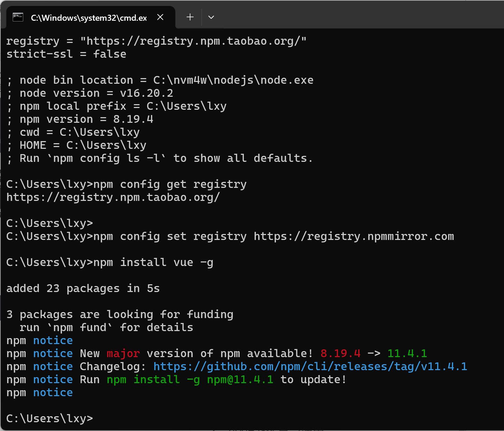
Task: Click the cmd icon in the tab
Action: 18,17
